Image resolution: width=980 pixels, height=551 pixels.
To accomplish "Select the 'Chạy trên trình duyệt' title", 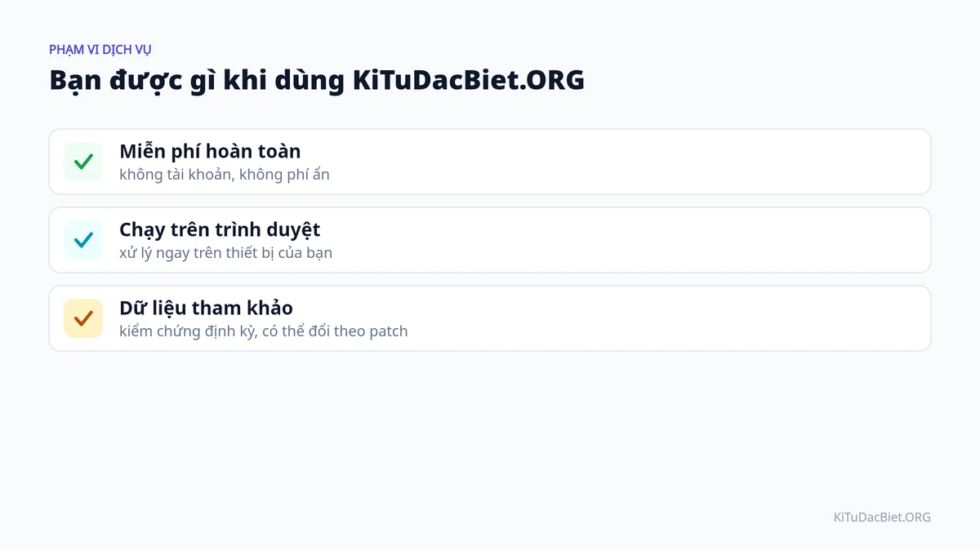I will point(220,229).
